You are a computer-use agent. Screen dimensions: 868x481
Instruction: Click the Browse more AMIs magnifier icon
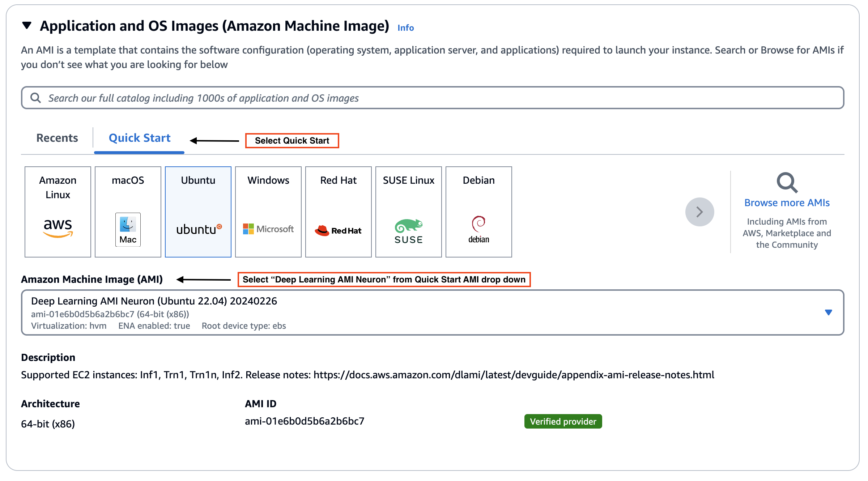pos(787,183)
